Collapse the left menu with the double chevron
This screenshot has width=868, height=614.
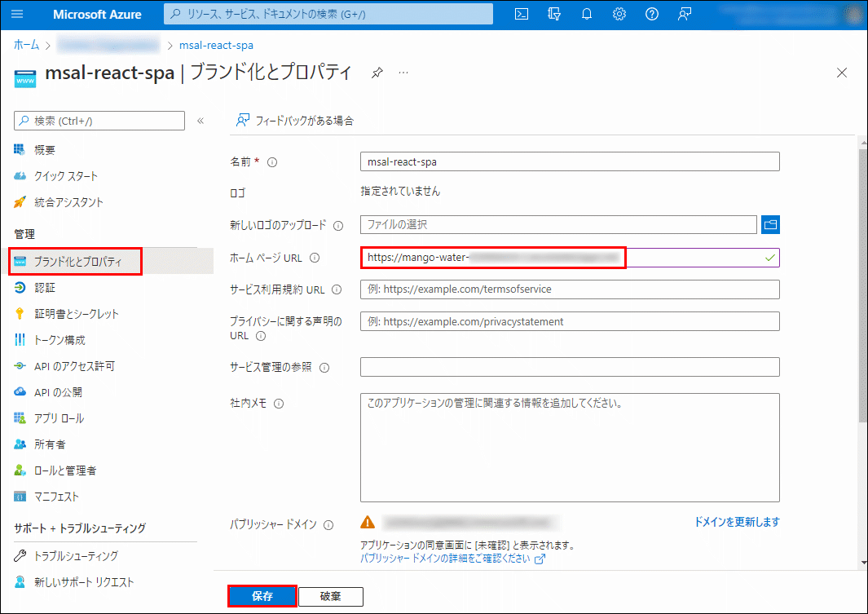(200, 121)
